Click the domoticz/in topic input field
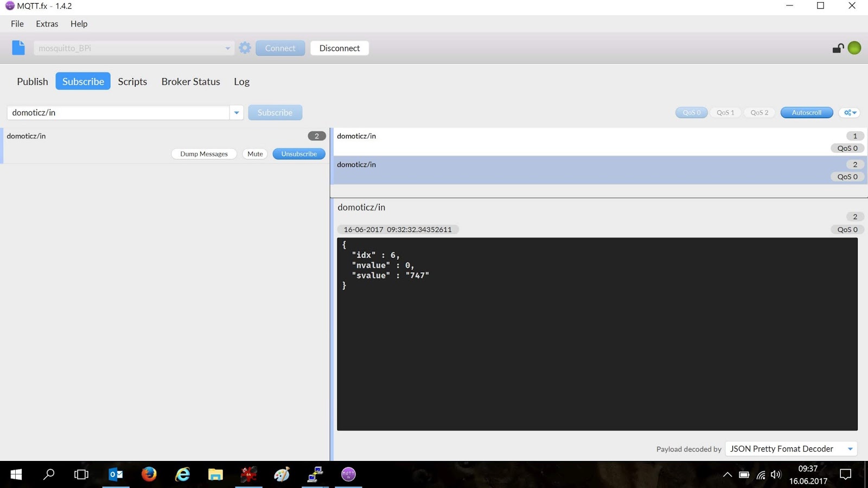This screenshot has height=488, width=868. pyautogui.click(x=118, y=113)
